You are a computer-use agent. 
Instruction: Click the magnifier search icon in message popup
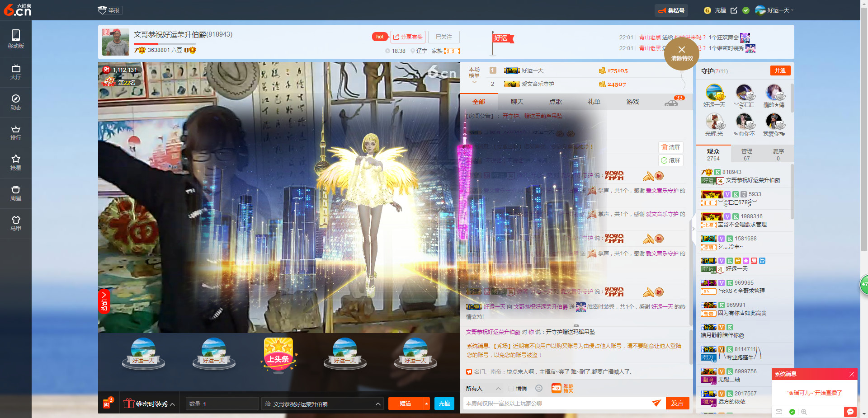point(804,412)
